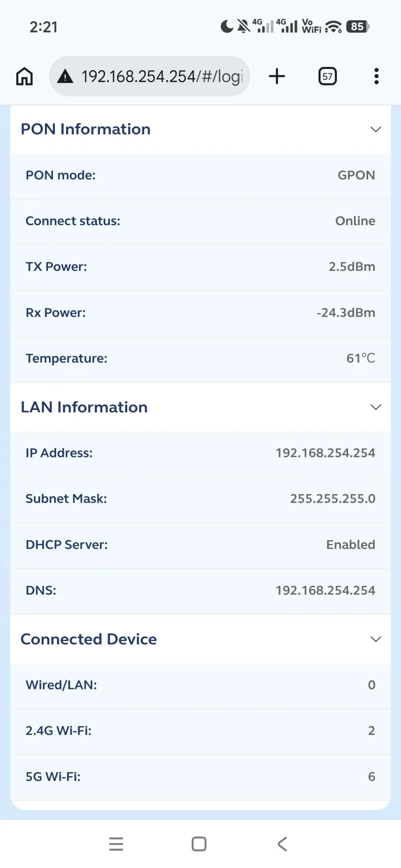Image resolution: width=401 pixels, height=868 pixels.
Task: Tap the Android back navigation arrow
Action: 282,844
